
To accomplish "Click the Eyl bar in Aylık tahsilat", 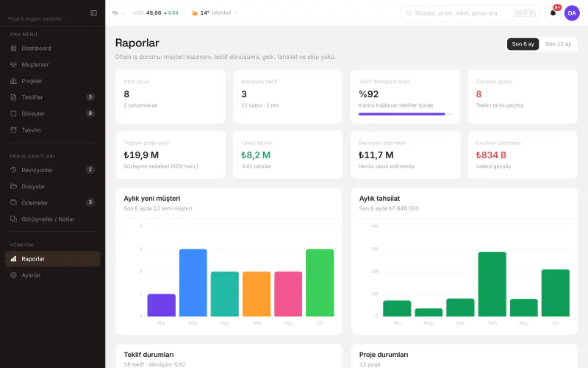I will click(x=556, y=293).
